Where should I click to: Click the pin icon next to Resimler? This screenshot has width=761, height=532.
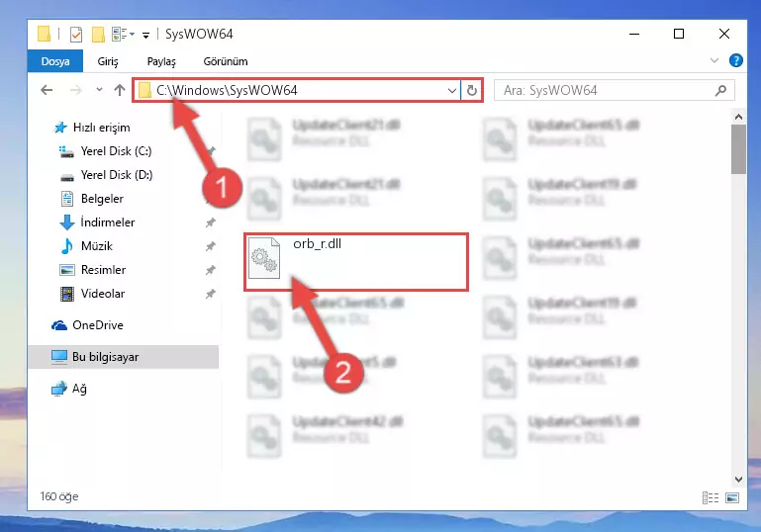[x=210, y=270]
